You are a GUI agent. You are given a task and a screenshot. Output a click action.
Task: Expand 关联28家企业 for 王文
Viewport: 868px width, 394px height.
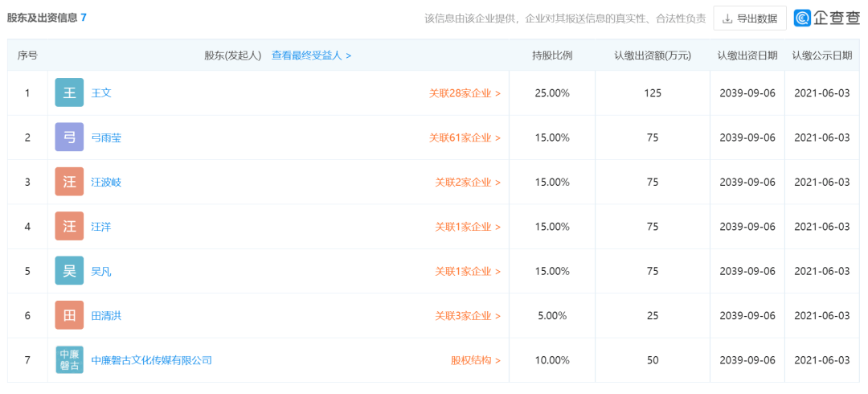coord(465,93)
